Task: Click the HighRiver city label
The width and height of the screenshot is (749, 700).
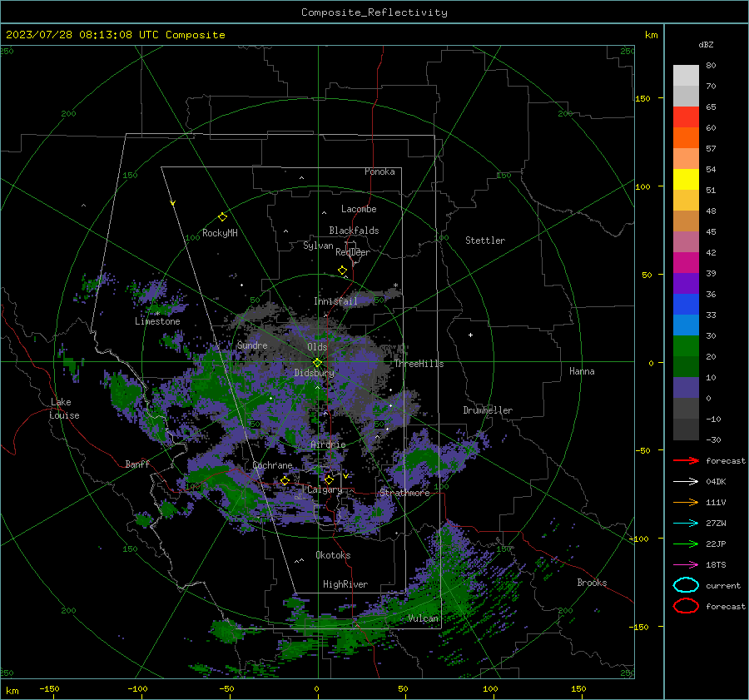Action: click(345, 584)
